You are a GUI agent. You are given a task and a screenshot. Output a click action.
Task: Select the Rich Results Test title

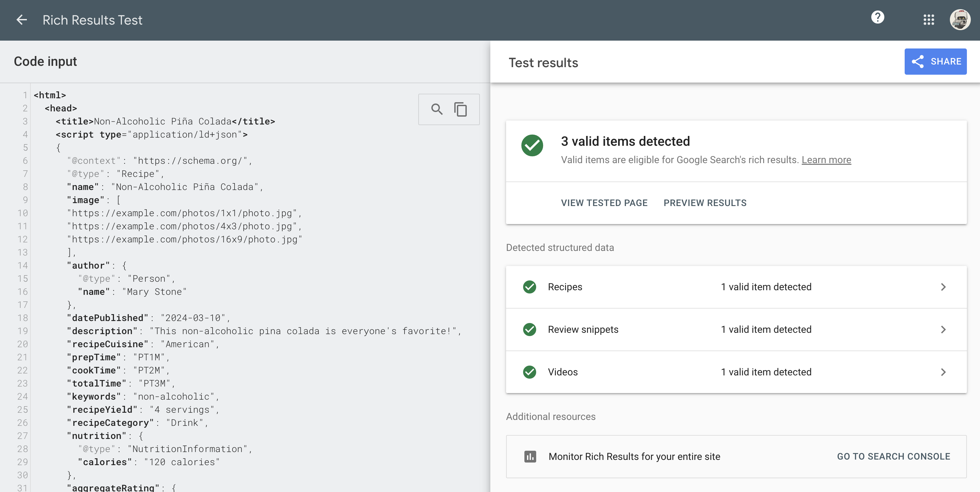pos(92,20)
